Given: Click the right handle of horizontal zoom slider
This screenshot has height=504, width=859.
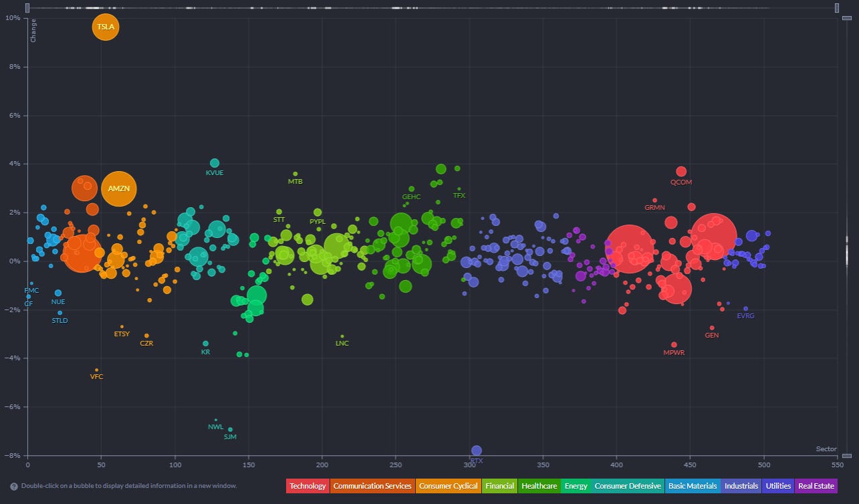Looking at the screenshot, I should [x=836, y=8].
